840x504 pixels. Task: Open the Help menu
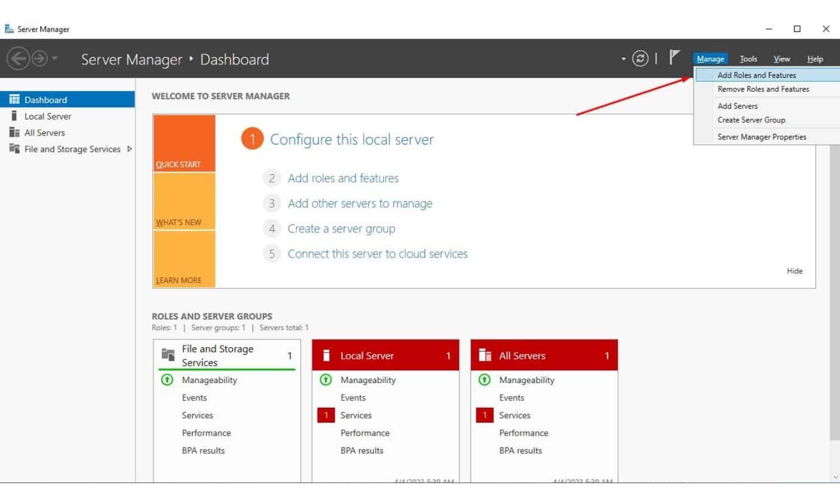(x=815, y=59)
